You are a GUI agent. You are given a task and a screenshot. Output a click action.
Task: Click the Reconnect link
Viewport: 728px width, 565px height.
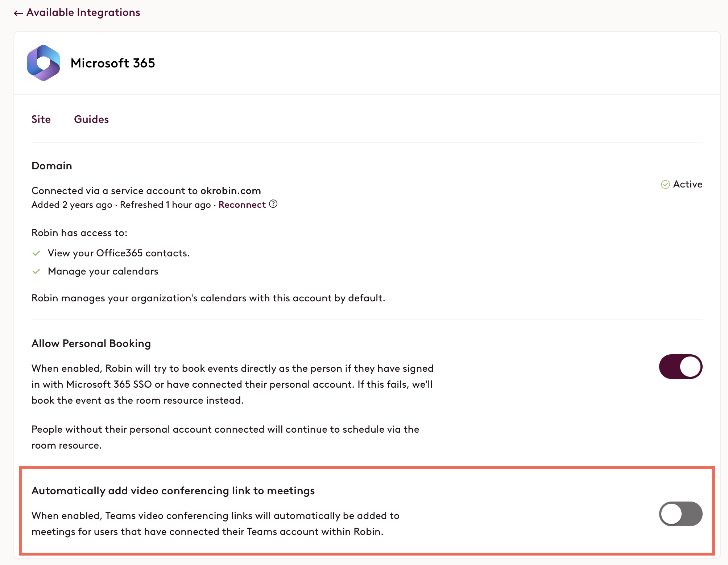pyautogui.click(x=242, y=205)
